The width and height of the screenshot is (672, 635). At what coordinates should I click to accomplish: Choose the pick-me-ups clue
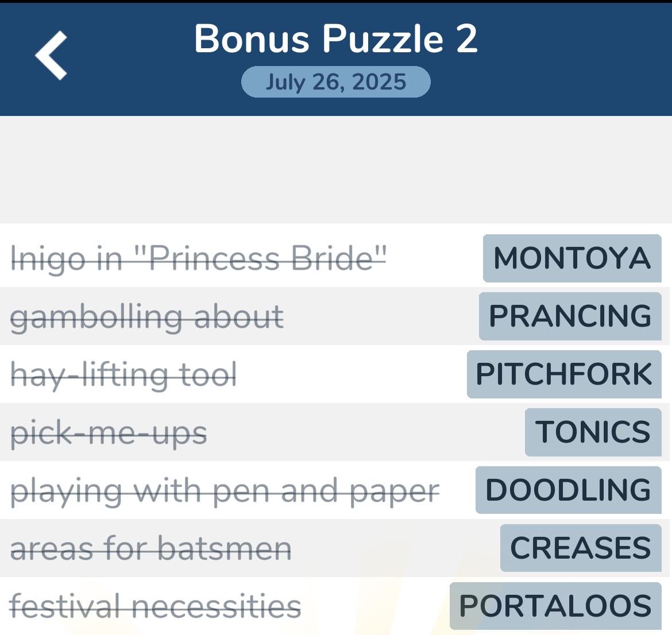(x=109, y=433)
